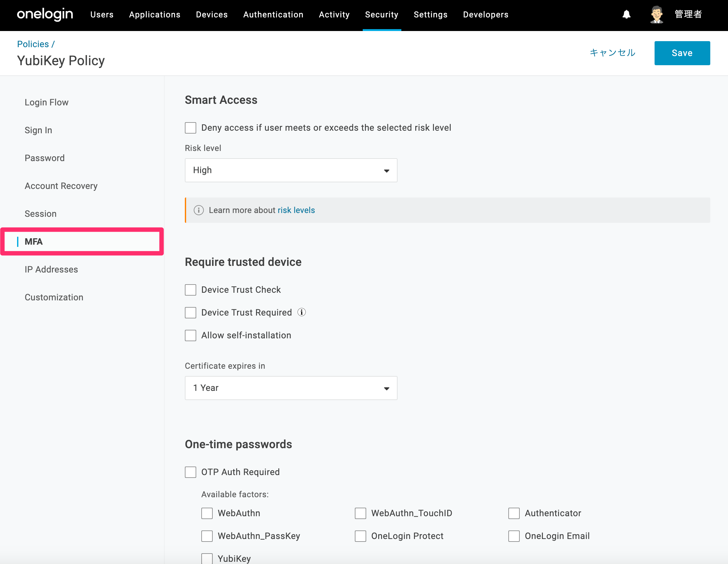This screenshot has width=728, height=564.
Task: Open the notifications bell
Action: 626,14
